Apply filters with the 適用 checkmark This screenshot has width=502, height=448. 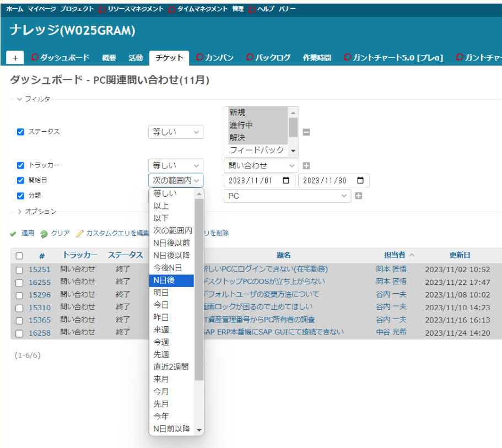(13, 234)
